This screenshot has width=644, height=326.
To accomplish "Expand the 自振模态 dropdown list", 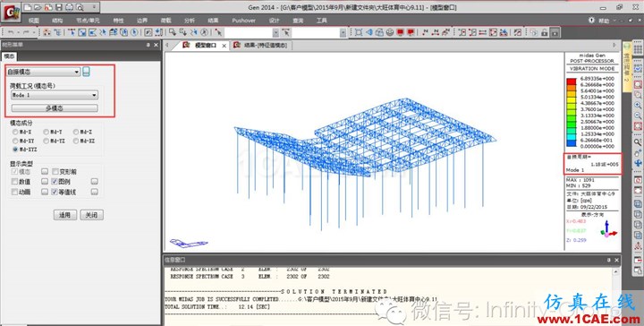I will click(43, 72).
